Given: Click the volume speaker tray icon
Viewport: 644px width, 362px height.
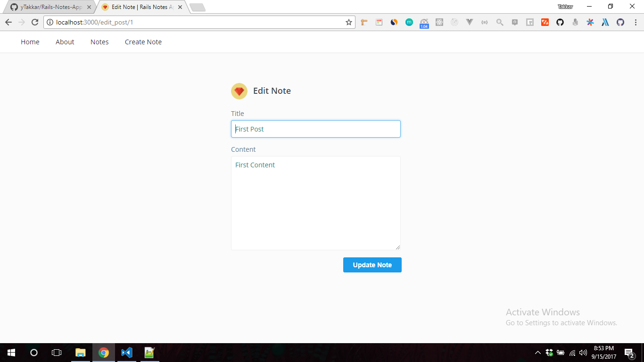Looking at the screenshot, I should pos(583,353).
